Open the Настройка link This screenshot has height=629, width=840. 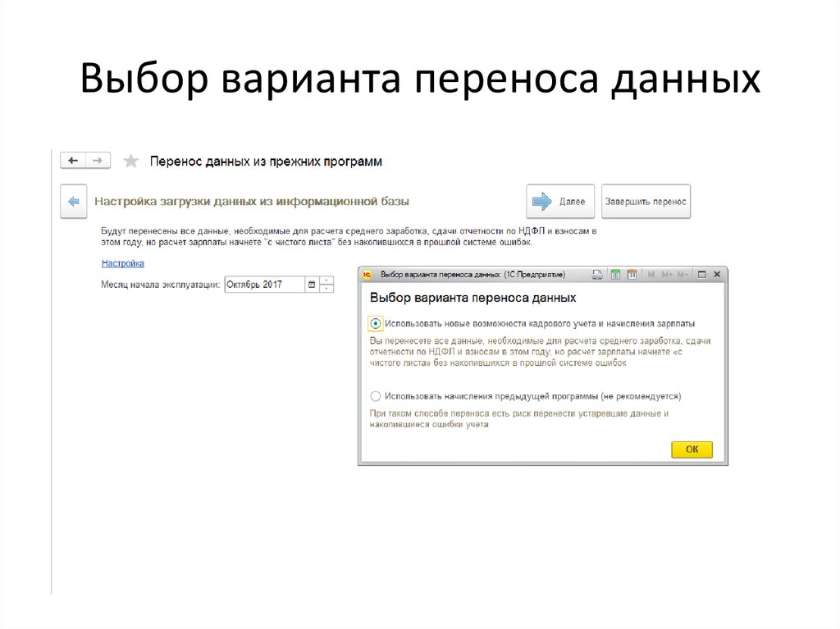[x=121, y=262]
